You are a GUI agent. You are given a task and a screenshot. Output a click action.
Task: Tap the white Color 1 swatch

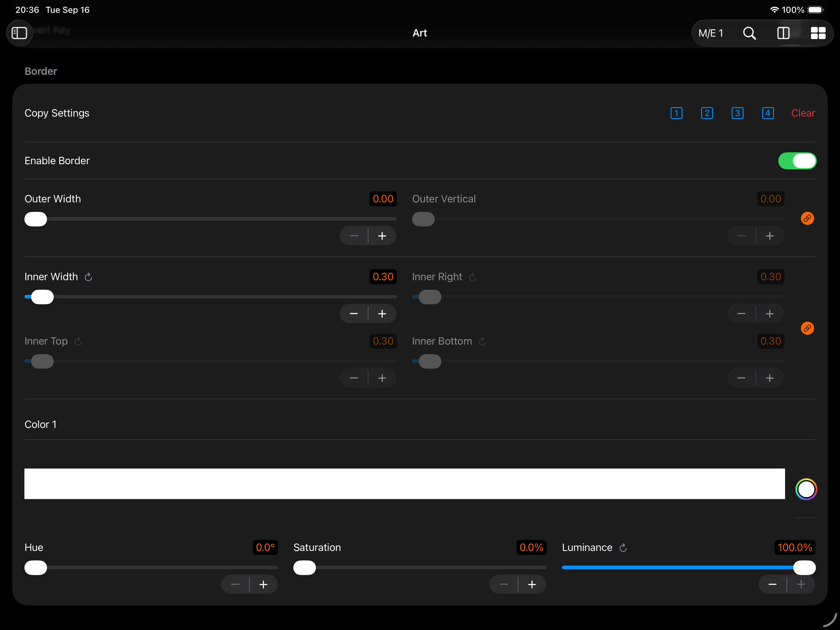point(404,484)
